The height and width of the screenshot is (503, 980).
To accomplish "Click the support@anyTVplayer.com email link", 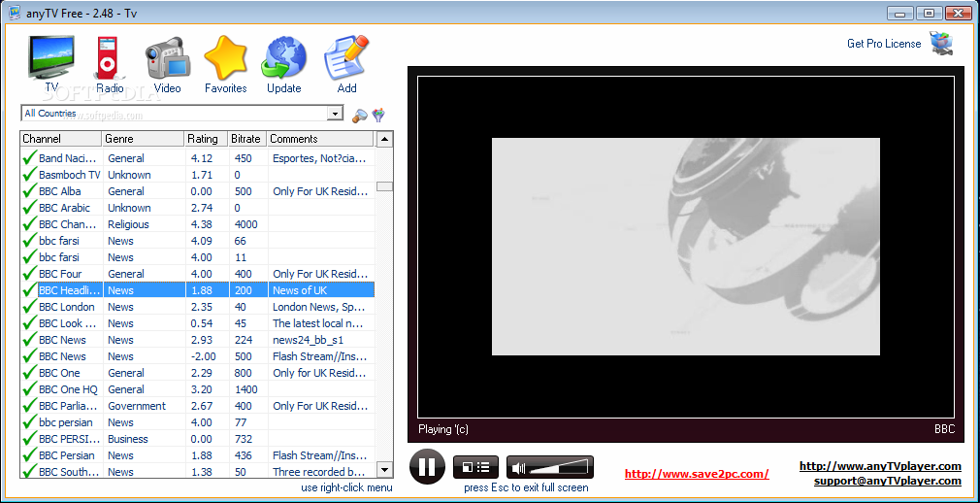I will [888, 481].
